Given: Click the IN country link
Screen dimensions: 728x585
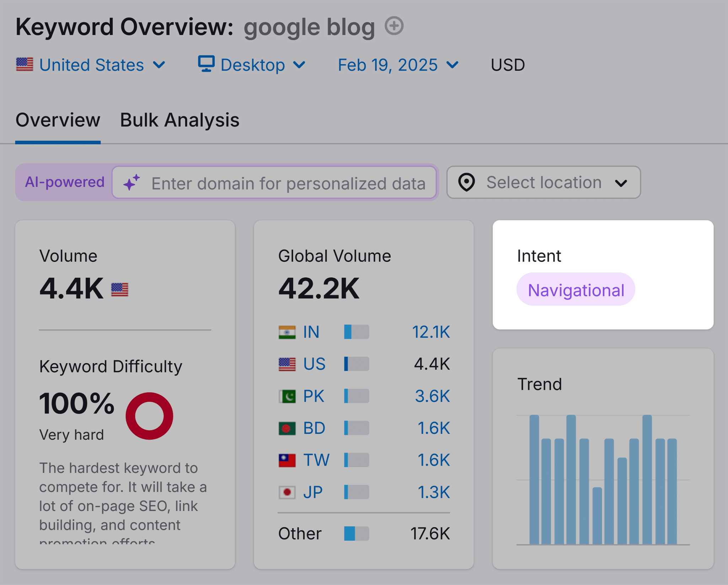Looking at the screenshot, I should pyautogui.click(x=311, y=332).
